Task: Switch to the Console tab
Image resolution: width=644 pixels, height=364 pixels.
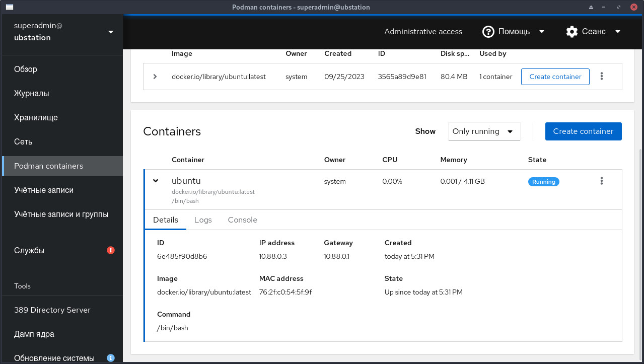Action: (x=242, y=220)
